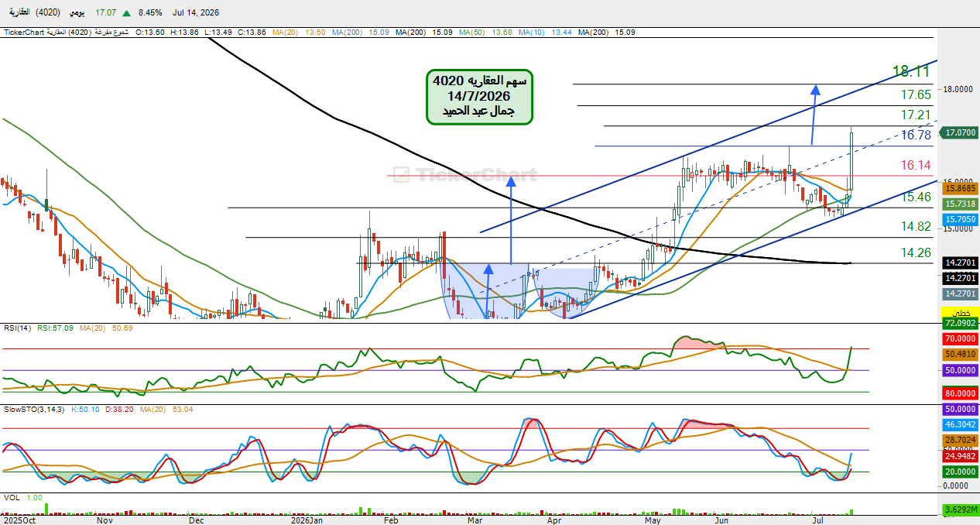This screenshot has width=980, height=525.
Task: Click the 17.0700 current price tag
Action: coord(960,133)
